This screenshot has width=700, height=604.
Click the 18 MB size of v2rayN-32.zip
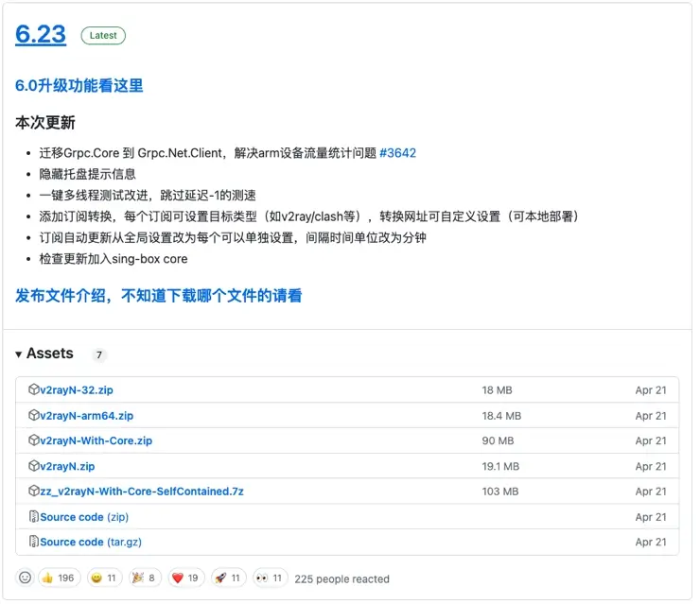pos(497,390)
